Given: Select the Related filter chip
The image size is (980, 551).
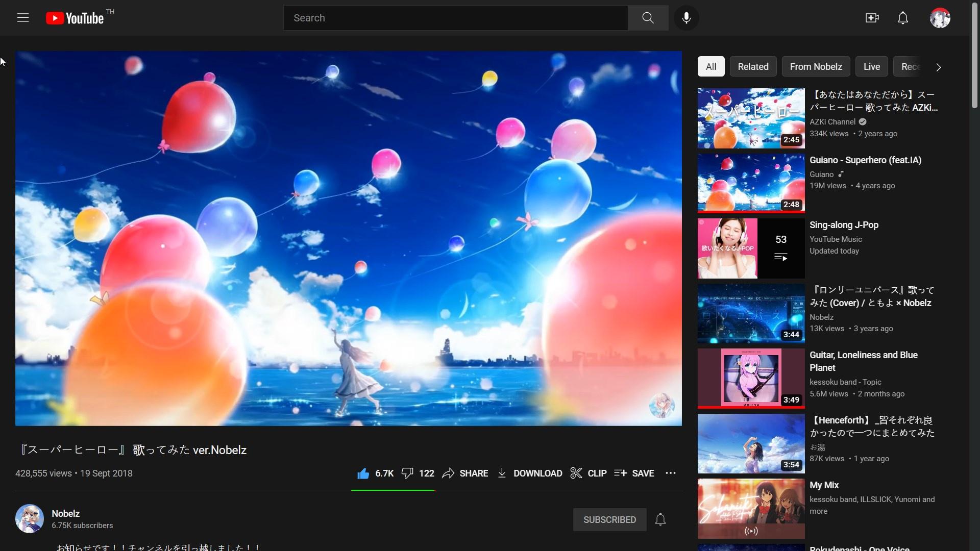Looking at the screenshot, I should [x=753, y=67].
